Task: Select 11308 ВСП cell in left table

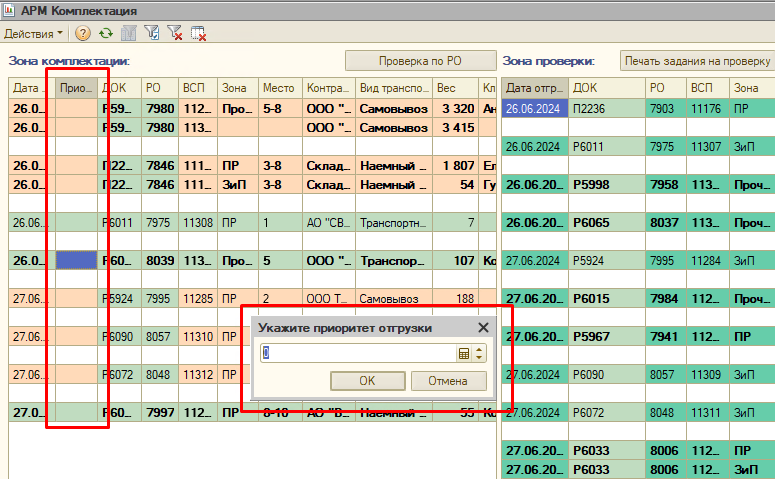Action: [198, 222]
